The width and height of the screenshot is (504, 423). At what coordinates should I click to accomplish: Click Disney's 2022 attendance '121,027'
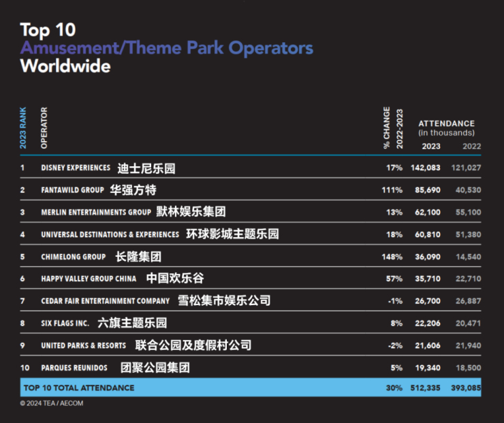pos(466,168)
